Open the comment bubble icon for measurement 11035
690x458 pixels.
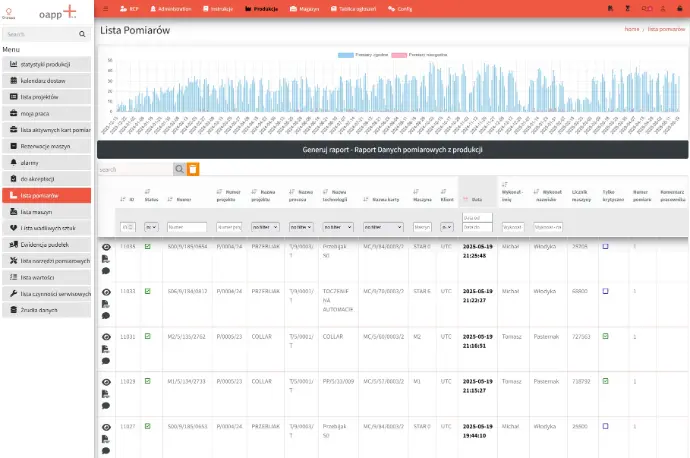click(106, 271)
